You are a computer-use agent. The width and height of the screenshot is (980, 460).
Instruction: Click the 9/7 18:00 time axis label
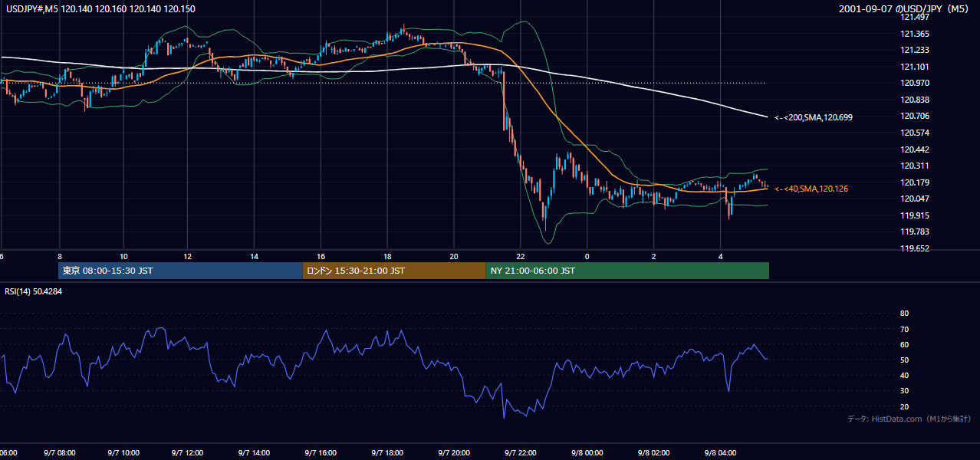coord(387,453)
